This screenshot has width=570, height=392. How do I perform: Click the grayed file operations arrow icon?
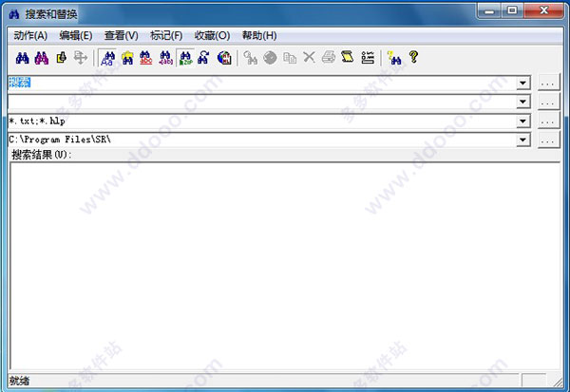[81, 58]
